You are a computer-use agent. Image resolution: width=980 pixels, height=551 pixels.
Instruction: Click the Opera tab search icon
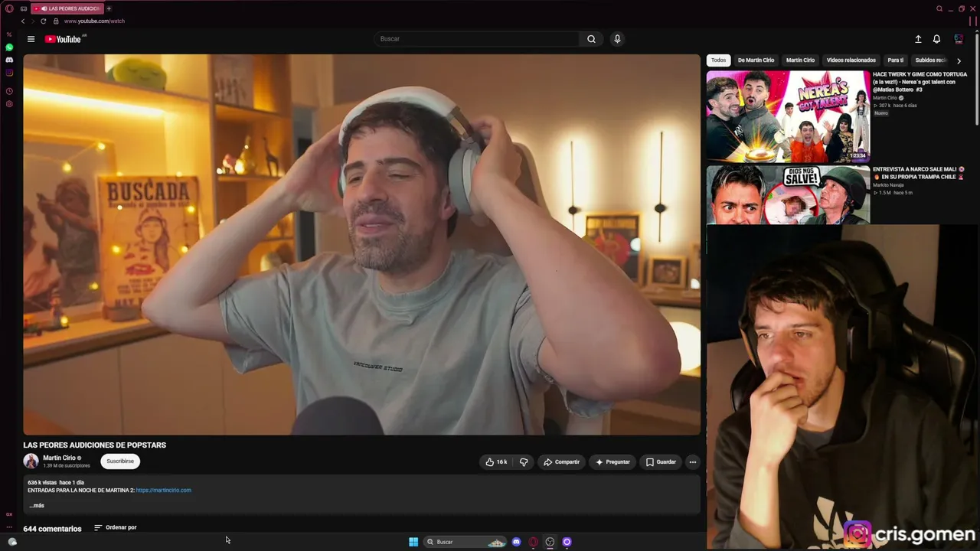(x=939, y=8)
